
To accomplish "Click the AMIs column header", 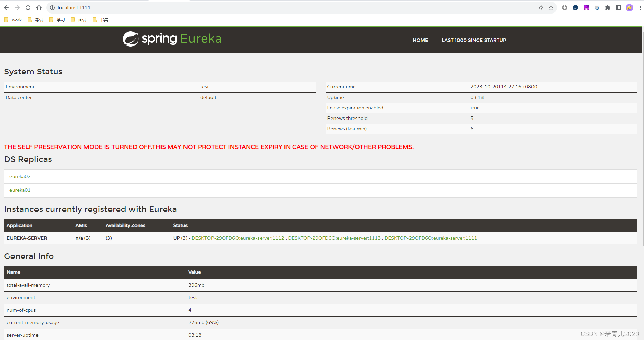I will pos(81,225).
